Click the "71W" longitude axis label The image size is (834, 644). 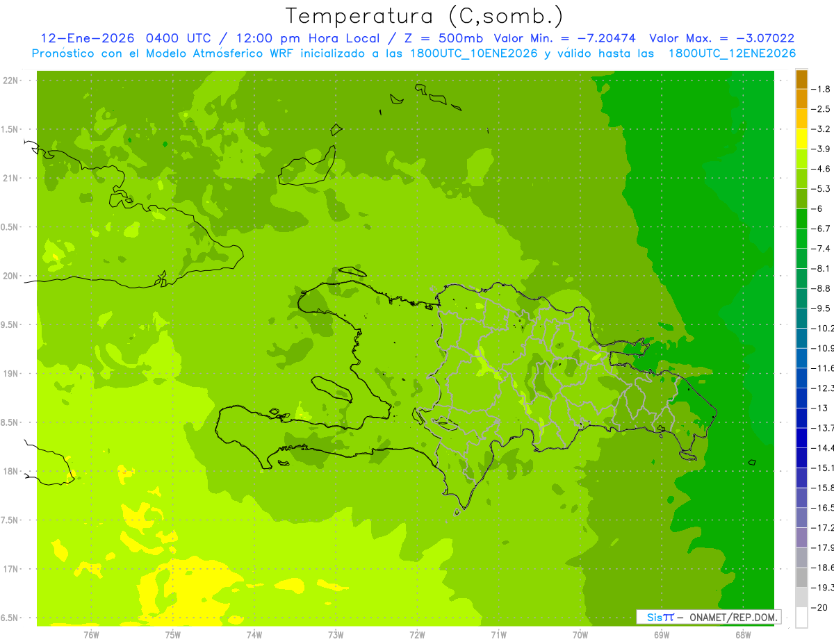498,634
